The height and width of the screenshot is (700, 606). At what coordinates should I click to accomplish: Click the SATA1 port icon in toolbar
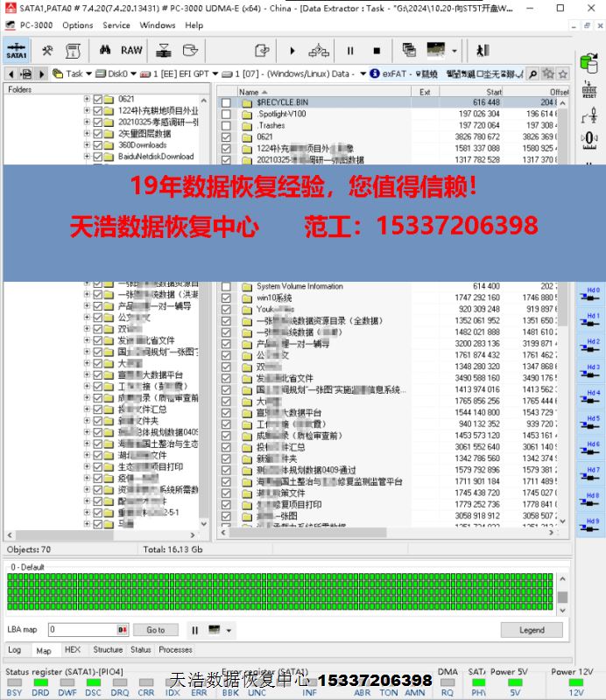pos(16,50)
